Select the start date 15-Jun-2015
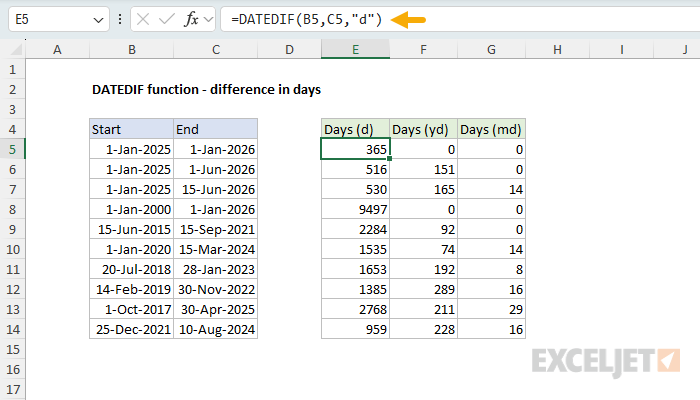Image resolution: width=700 pixels, height=400 pixels. coord(132,229)
